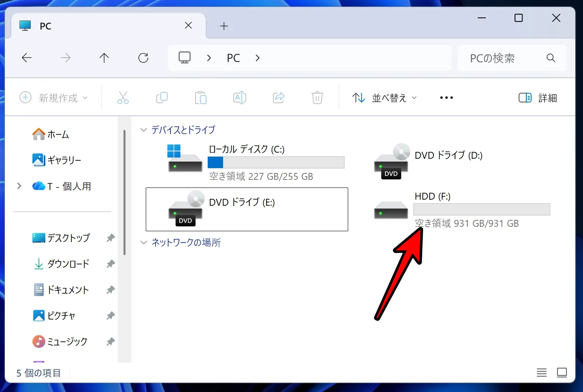Open the See more (...) menu
Viewport: 583px width, 392px height.
click(446, 98)
